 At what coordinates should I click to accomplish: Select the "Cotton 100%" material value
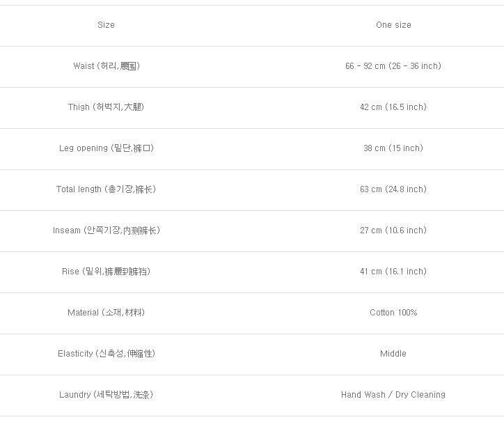[393, 313]
